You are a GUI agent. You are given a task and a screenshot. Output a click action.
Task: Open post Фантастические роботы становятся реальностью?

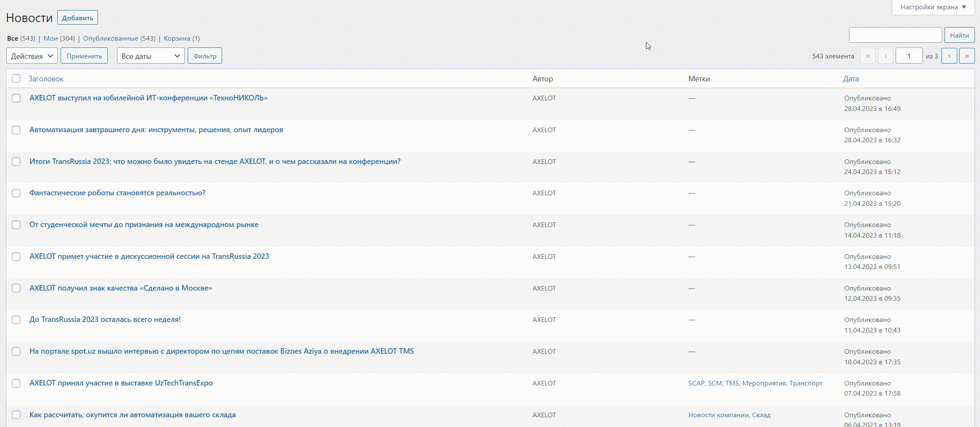[x=117, y=193]
